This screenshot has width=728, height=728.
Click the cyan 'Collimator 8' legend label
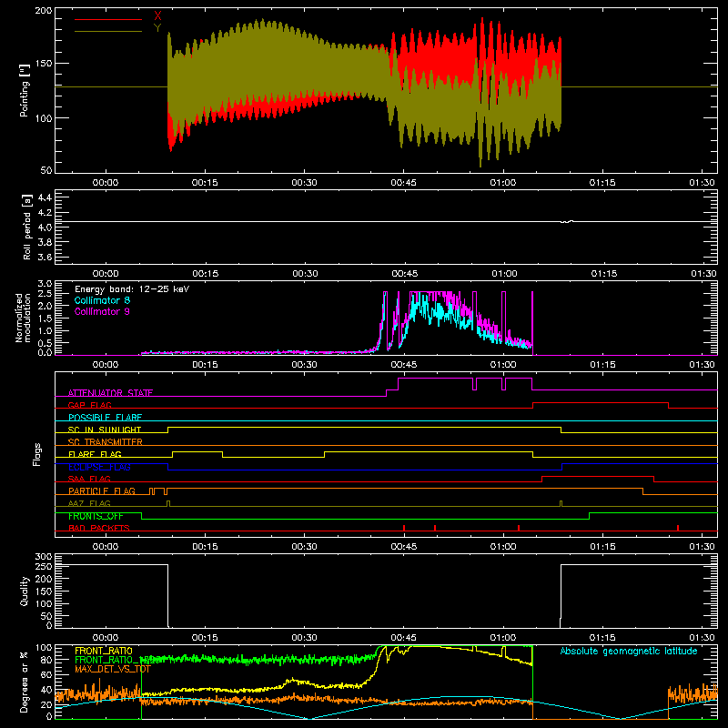(x=102, y=300)
